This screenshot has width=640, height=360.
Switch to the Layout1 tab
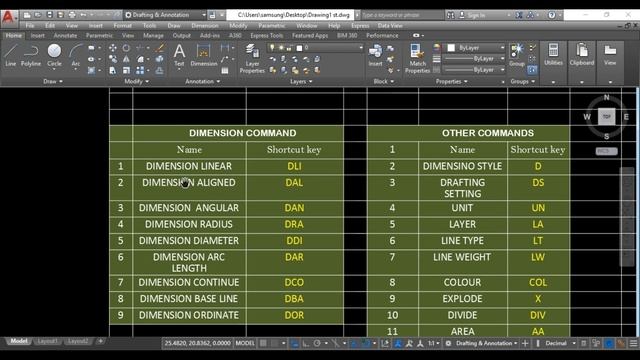[47, 341]
